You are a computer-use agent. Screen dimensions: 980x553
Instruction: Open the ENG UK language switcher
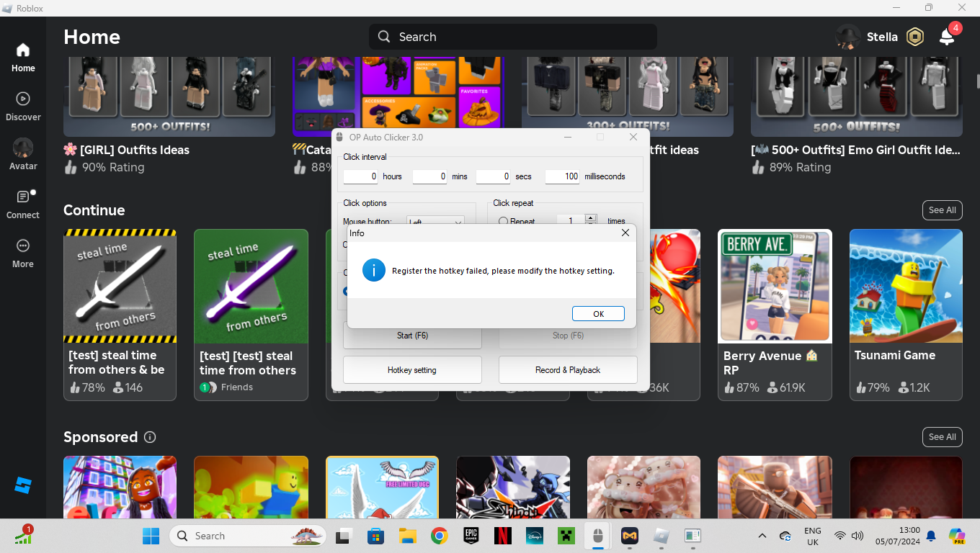(813, 536)
